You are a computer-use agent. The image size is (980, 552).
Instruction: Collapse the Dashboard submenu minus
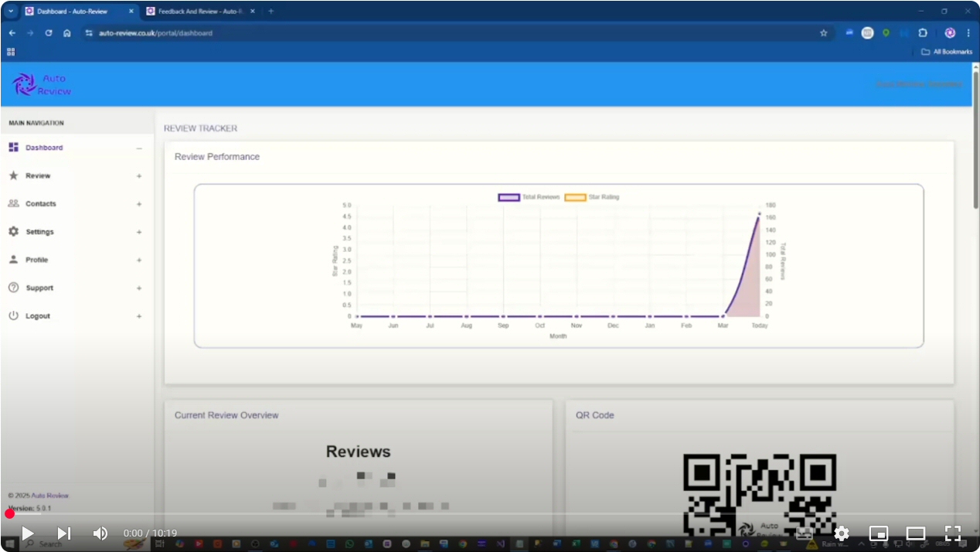(139, 148)
